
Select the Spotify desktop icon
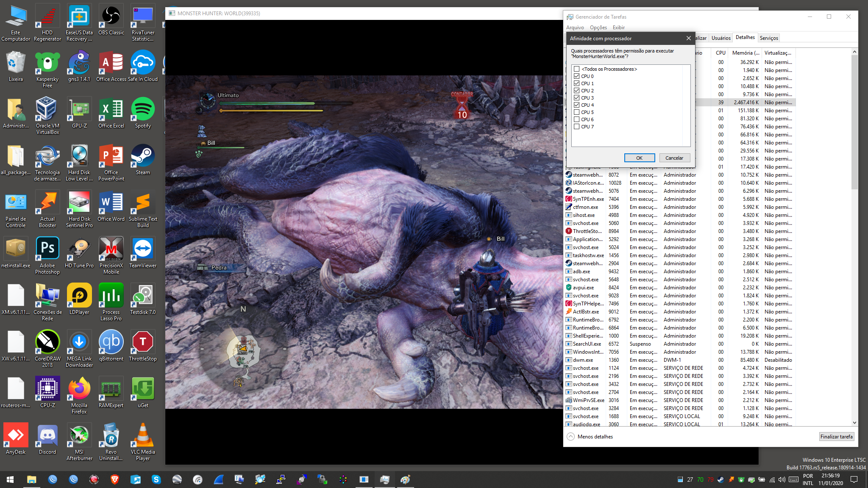pos(143,114)
